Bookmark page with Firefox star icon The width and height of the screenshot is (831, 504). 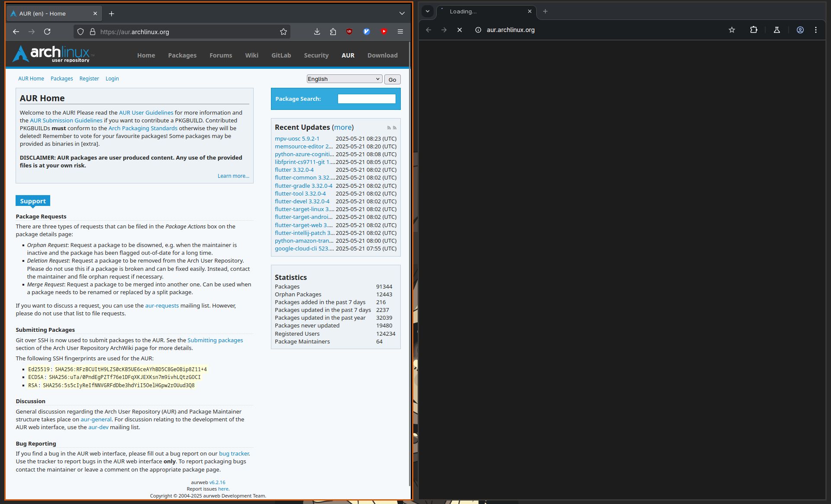pos(283,32)
